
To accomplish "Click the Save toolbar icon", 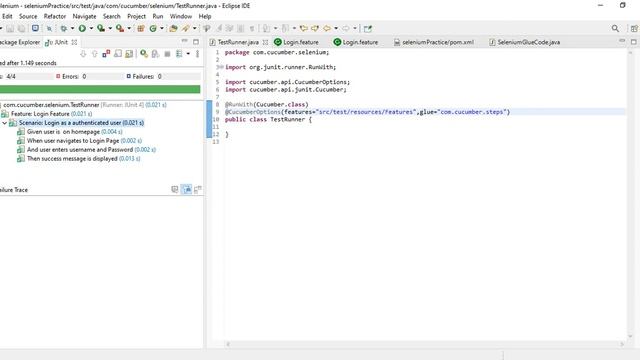I will tap(10, 28).
